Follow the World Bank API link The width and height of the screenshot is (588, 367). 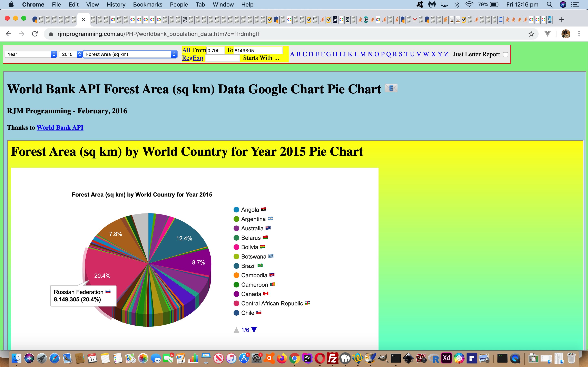click(60, 128)
